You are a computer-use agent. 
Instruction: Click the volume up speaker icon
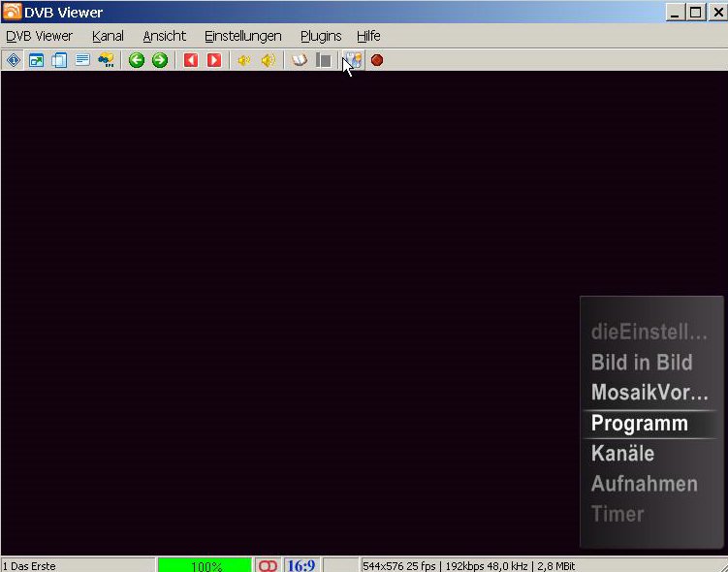click(x=269, y=60)
